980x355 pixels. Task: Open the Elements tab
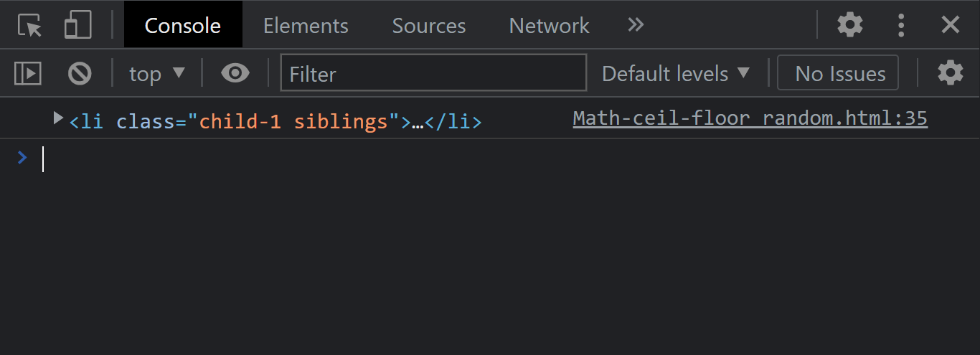[306, 26]
